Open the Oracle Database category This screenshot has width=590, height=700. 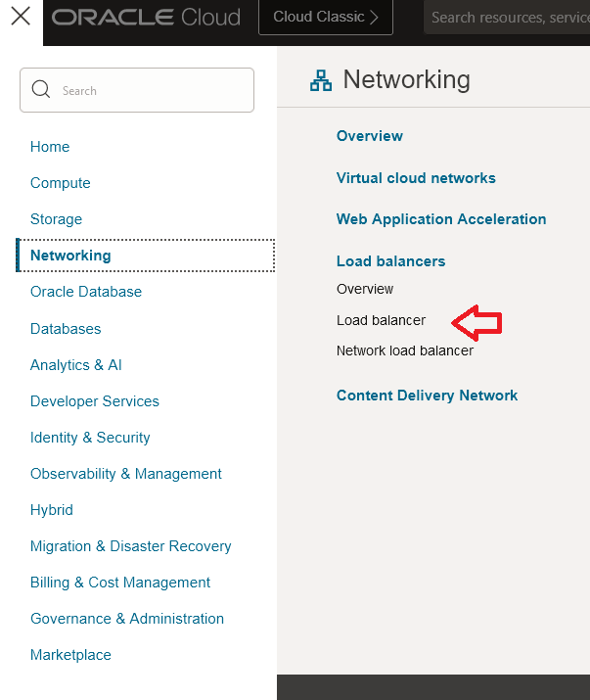(86, 292)
